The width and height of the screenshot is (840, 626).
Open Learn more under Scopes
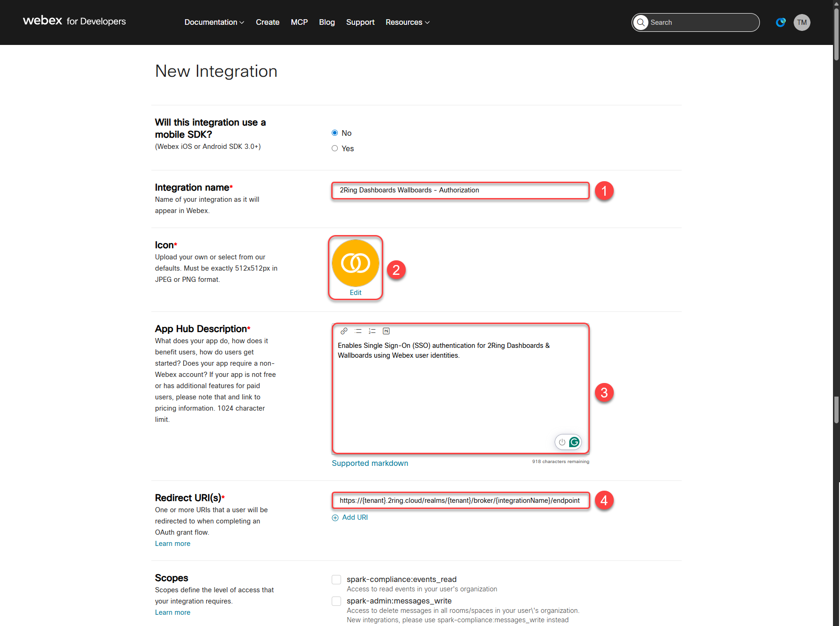(173, 612)
